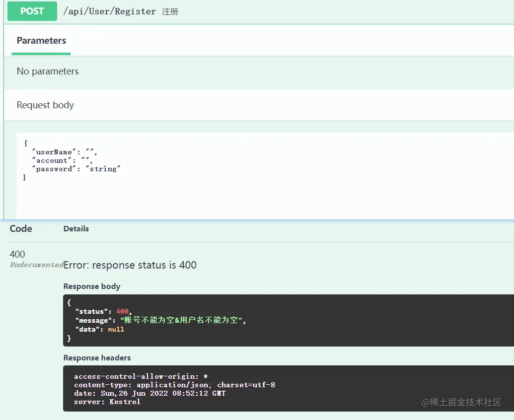Click the green POST method badge
Screen dimensions: 514x420
(32, 11)
